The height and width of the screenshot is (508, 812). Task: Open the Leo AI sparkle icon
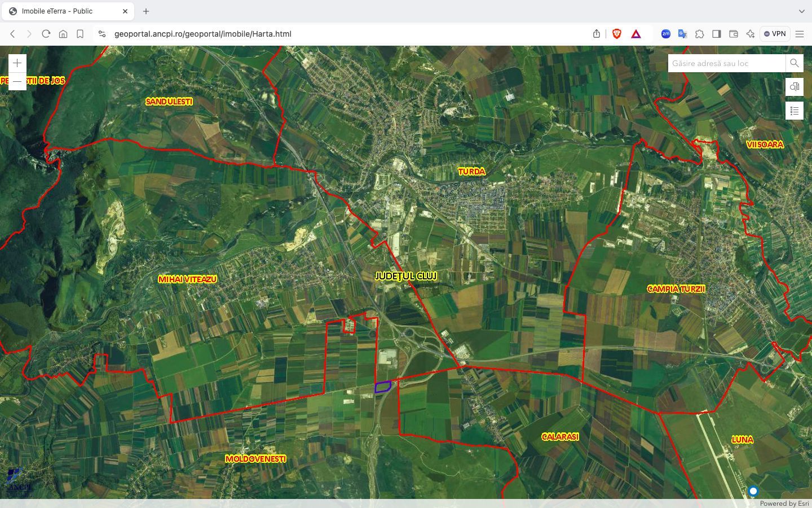[x=751, y=34]
